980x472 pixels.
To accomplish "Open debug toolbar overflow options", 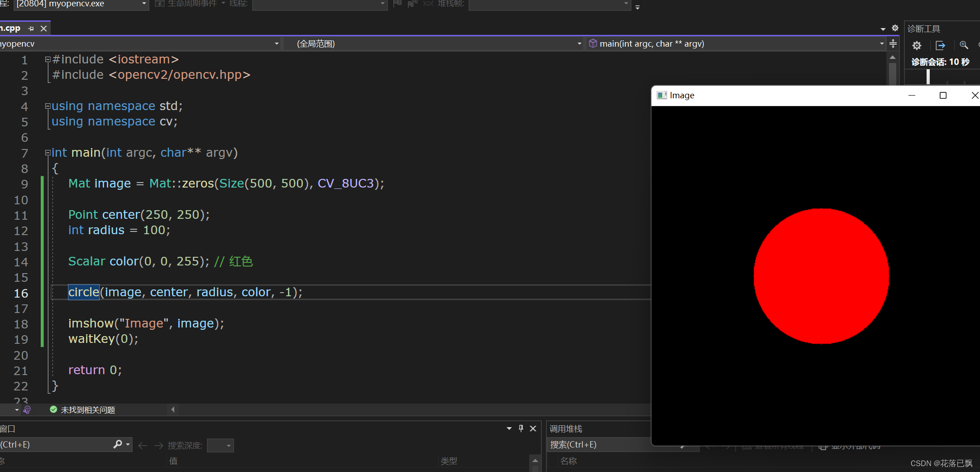I will coord(637,7).
